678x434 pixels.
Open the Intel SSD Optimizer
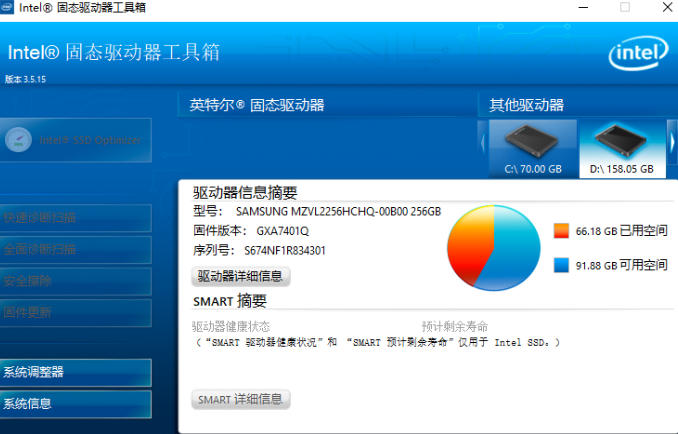(x=76, y=140)
